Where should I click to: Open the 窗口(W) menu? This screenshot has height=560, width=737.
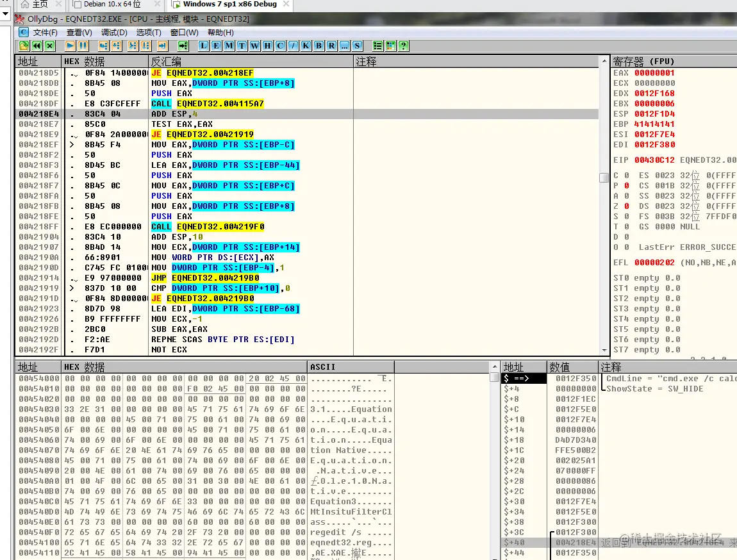(x=185, y=33)
